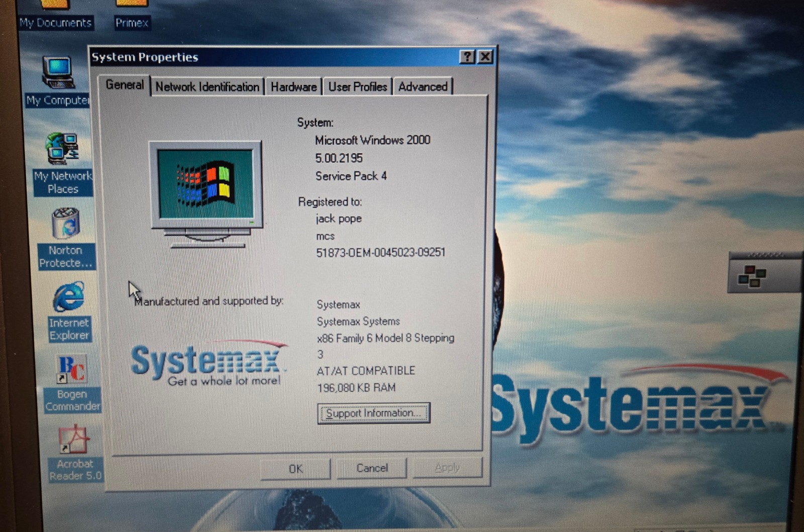Image resolution: width=804 pixels, height=532 pixels.
Task: Open the Advanced tab
Action: pos(423,87)
